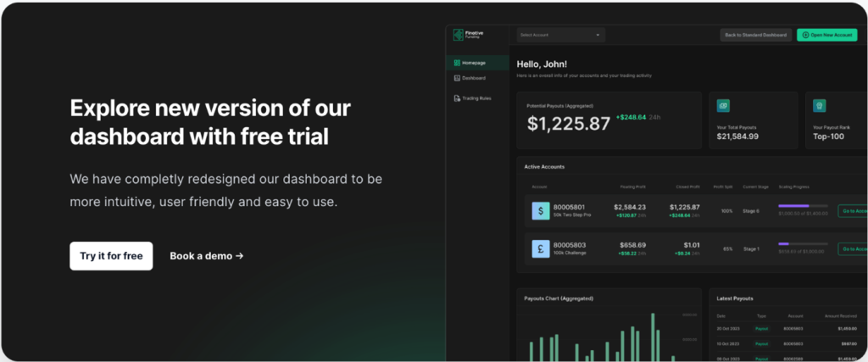Click Go to Account for 80005803
868x362 pixels.
[853, 249]
